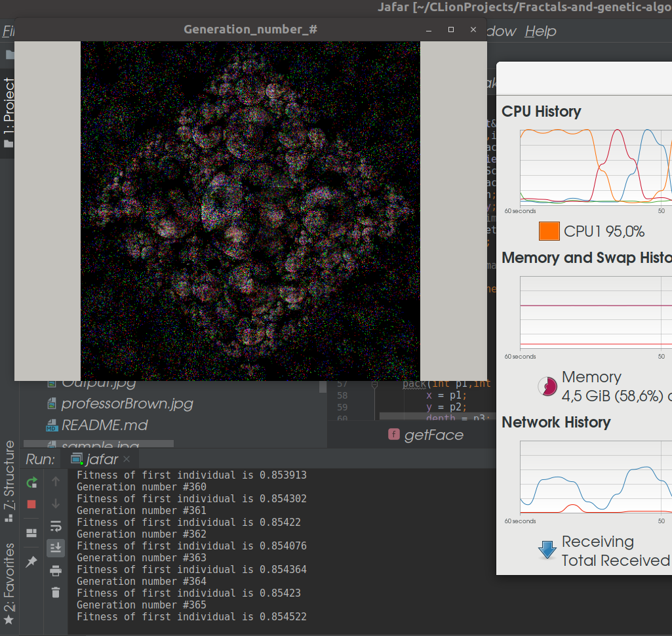Close the jafar run tab
The height and width of the screenshot is (636, 672).
[x=127, y=459]
